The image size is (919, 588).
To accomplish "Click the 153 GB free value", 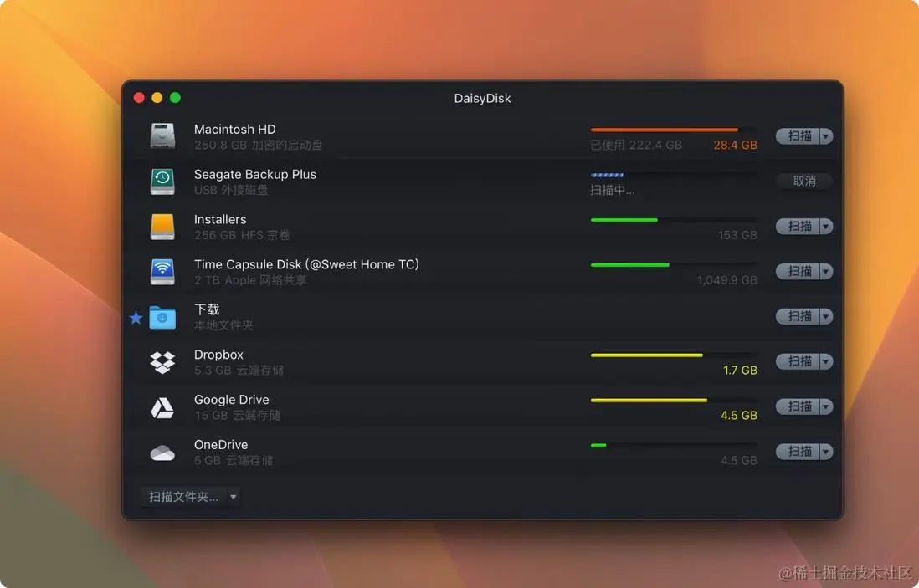I will click(x=737, y=235).
